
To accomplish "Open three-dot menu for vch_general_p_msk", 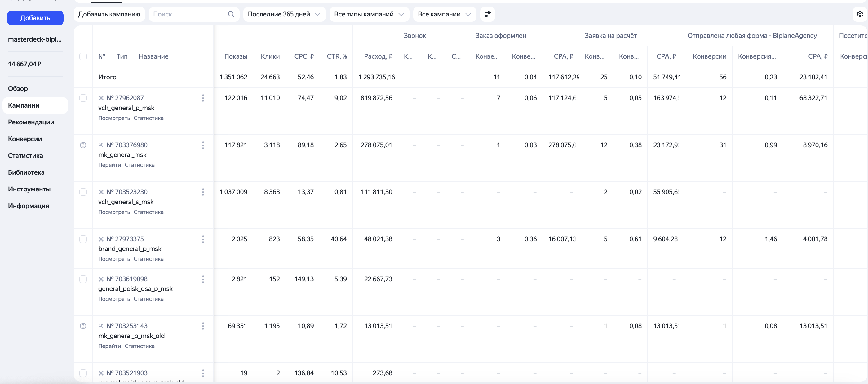I will coord(203,98).
